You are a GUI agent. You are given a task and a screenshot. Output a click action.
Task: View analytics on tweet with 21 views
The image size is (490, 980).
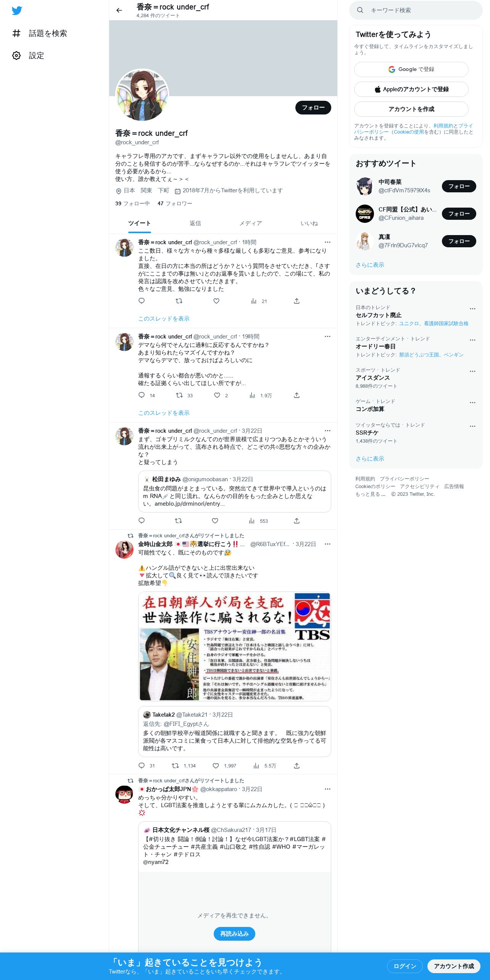click(259, 301)
